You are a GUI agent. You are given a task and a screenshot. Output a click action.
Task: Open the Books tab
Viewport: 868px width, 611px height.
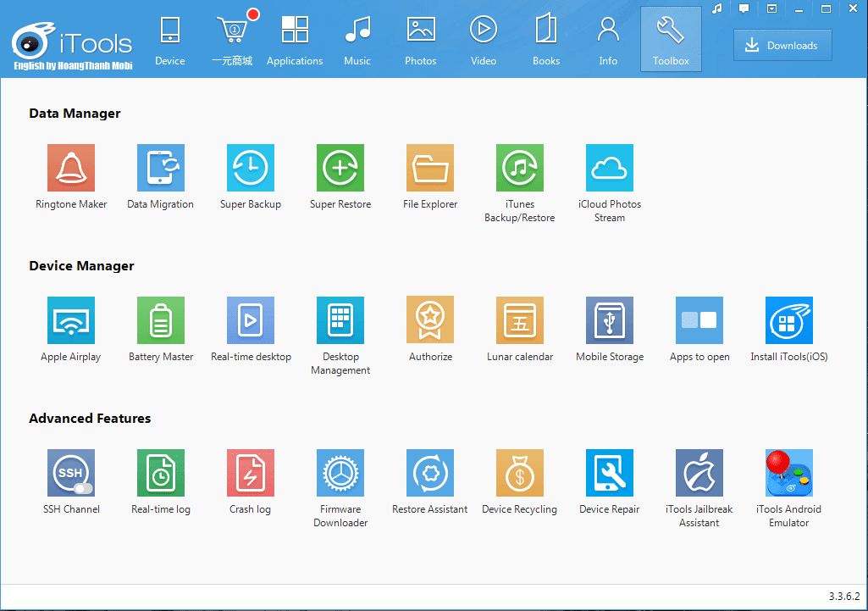tap(546, 40)
